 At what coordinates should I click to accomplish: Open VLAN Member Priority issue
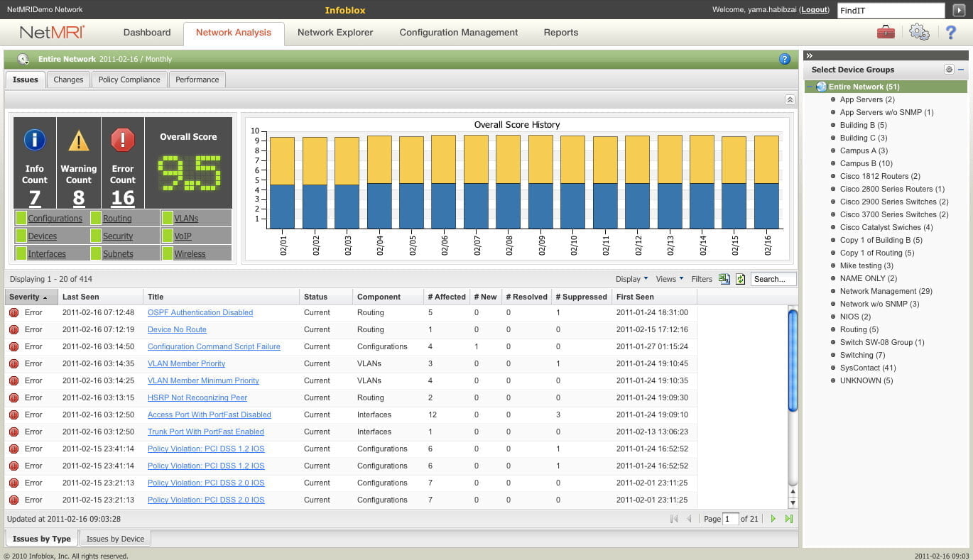186,363
